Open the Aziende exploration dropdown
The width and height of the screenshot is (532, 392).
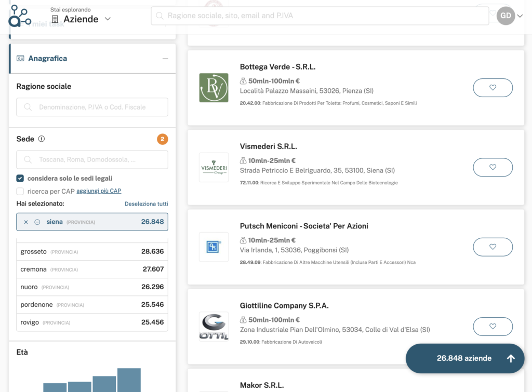point(81,19)
